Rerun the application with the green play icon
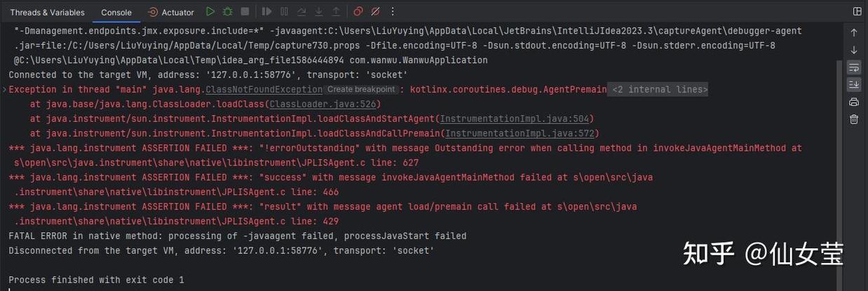The width and height of the screenshot is (868, 291). (x=210, y=12)
